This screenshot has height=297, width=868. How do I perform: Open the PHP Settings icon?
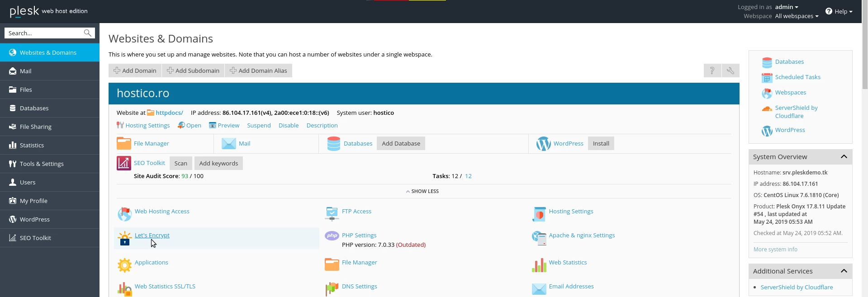tap(332, 236)
